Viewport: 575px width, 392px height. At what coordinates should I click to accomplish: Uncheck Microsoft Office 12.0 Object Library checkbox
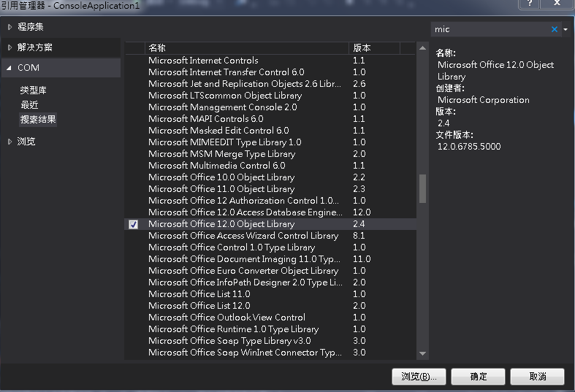134,224
